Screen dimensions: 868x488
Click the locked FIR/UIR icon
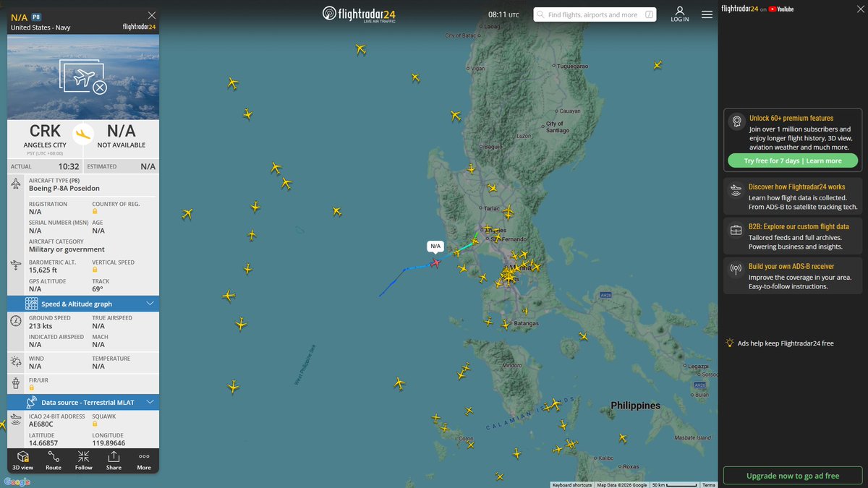tap(31, 388)
